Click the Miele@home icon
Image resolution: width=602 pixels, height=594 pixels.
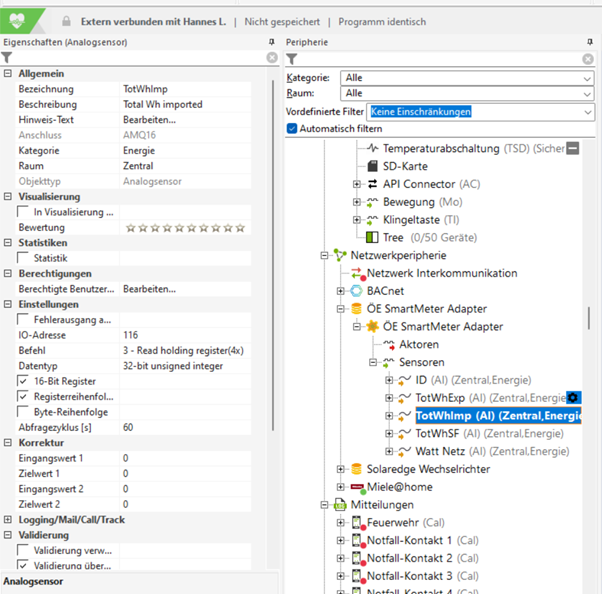(357, 487)
